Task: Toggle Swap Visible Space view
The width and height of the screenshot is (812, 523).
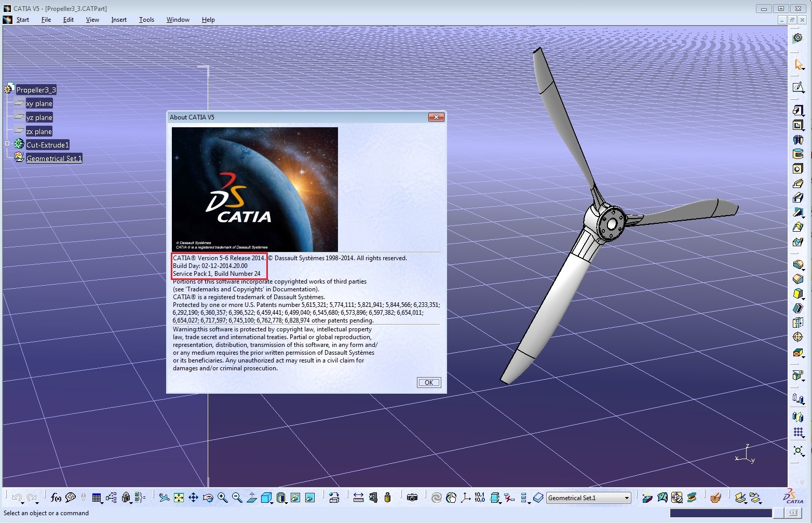Action: tap(309, 498)
